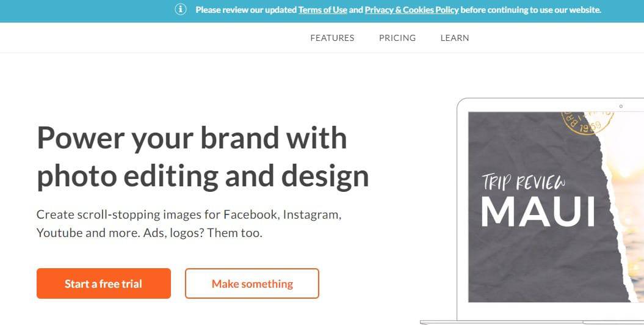
Task: Go to the Pricing page
Action: tap(397, 38)
